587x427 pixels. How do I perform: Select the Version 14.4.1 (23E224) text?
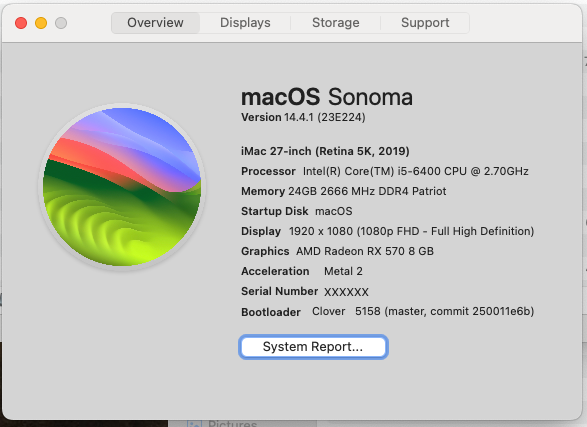[x=303, y=118]
